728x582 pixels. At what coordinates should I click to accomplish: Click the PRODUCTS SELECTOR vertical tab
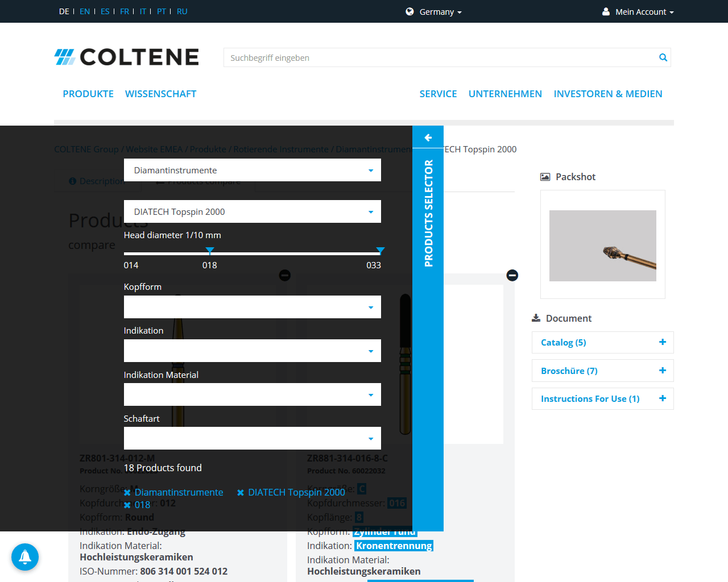click(428, 213)
